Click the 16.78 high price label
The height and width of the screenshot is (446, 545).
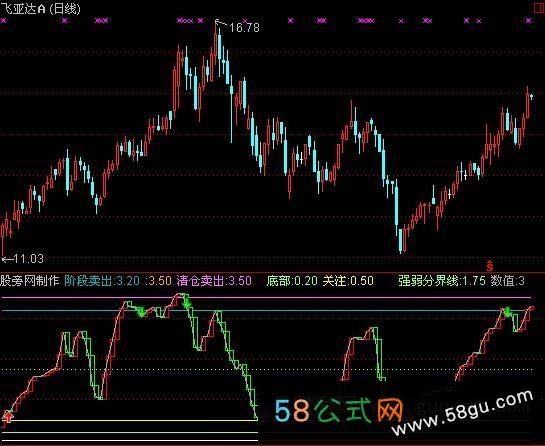244,27
